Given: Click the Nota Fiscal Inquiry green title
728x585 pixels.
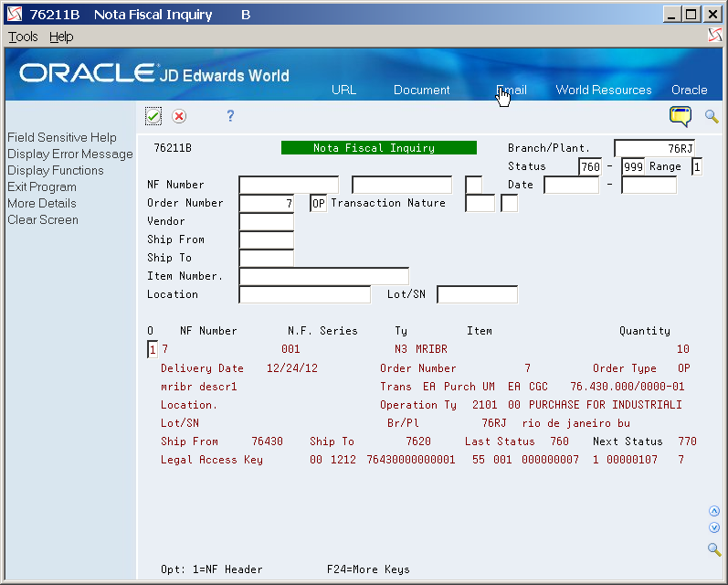Looking at the screenshot, I should (x=379, y=148).
